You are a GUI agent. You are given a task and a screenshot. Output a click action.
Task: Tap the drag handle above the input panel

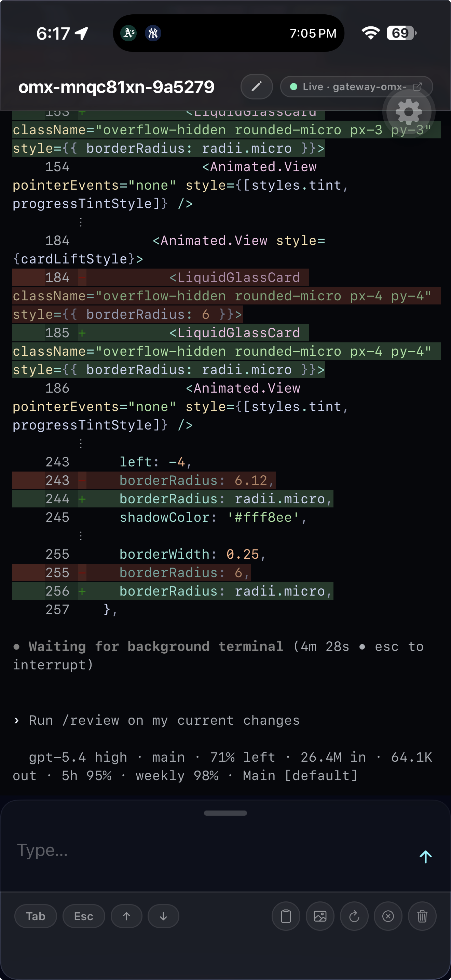pos(225,813)
